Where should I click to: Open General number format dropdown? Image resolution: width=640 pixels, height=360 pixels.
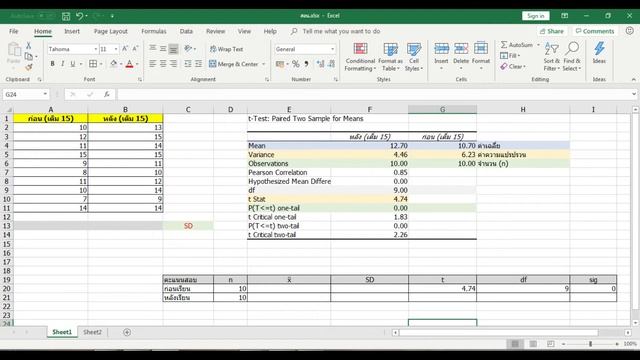point(332,49)
